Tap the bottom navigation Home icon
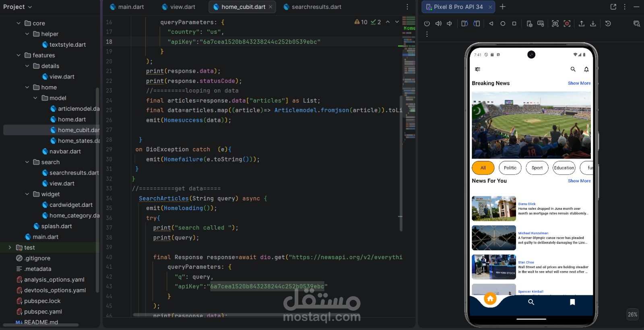Image resolution: width=644 pixels, height=330 pixels. click(490, 299)
